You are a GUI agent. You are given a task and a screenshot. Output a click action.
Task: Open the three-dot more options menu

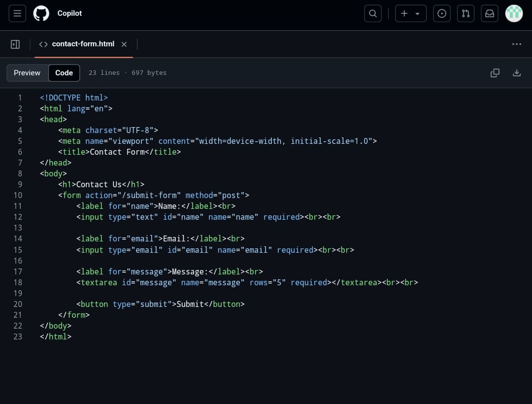pos(516,44)
